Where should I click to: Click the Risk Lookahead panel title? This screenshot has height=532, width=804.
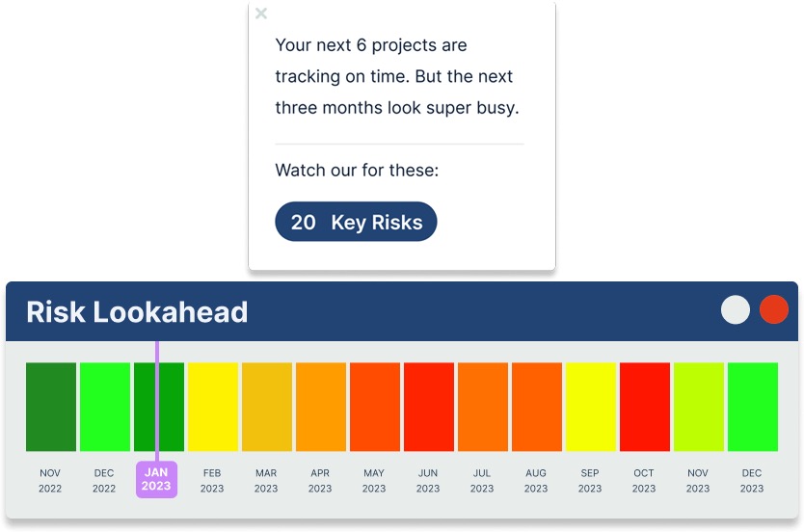(137, 311)
